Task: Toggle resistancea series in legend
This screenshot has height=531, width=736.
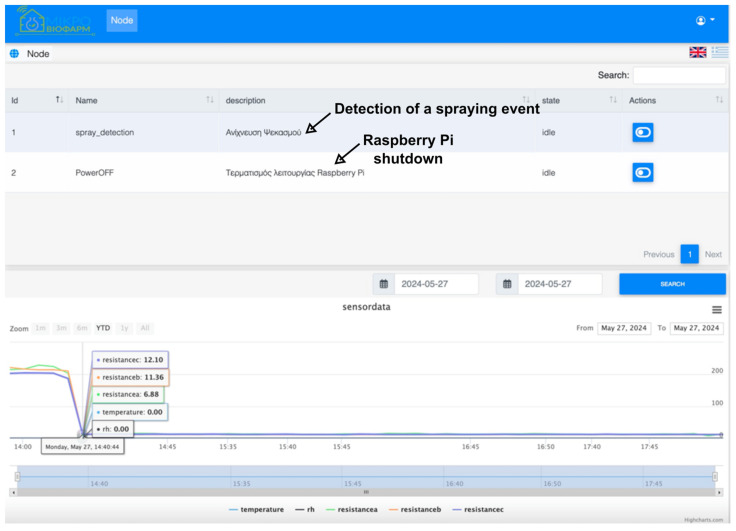Action: click(x=352, y=510)
